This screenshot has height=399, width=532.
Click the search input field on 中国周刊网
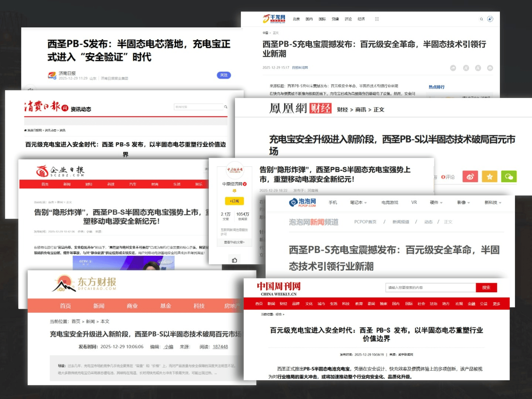pyautogui.click(x=430, y=287)
